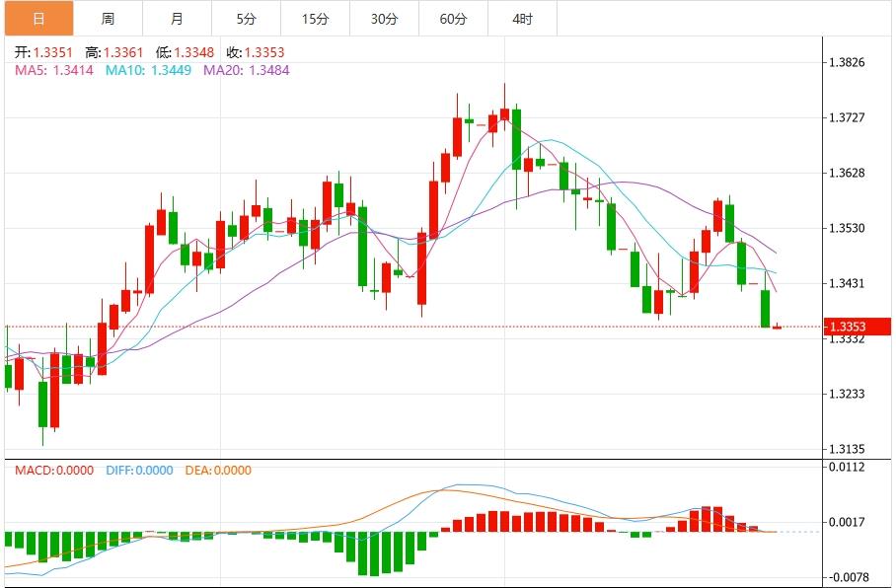
Task: Switch to the 日 daily timeframe tab
Action: (37, 18)
